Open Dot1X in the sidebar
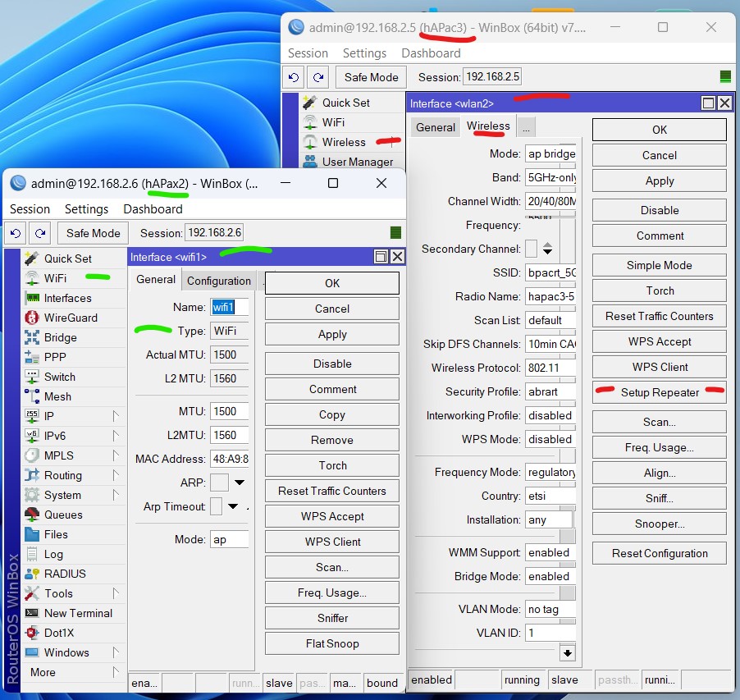This screenshot has height=700, width=740. pyautogui.click(x=59, y=633)
